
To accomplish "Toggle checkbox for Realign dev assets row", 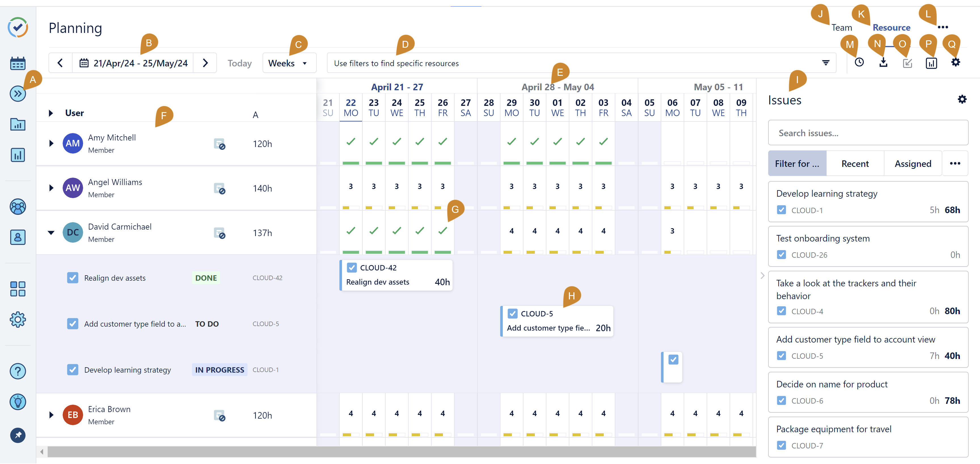I will tap(73, 278).
